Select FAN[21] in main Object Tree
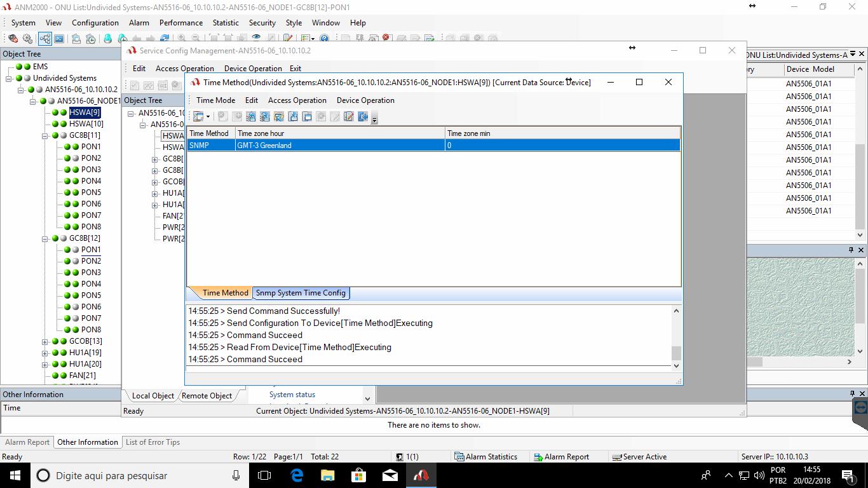The image size is (868, 488). pos(82,376)
